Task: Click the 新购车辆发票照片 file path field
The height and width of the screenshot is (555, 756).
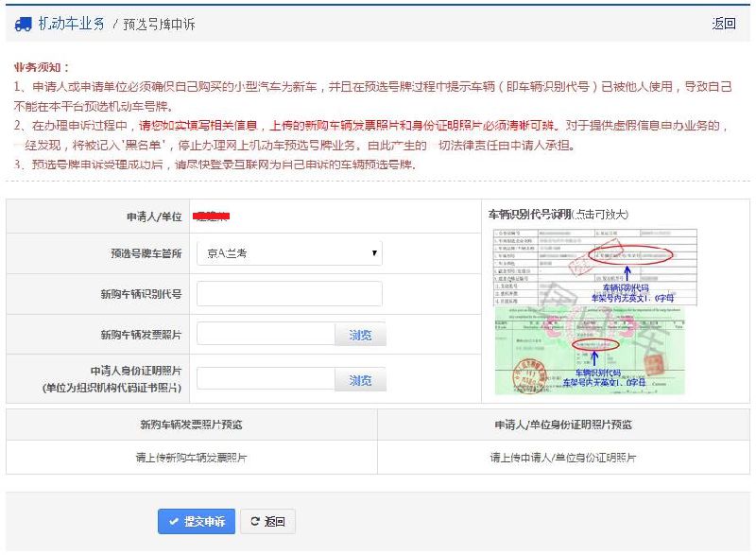Action: click(266, 335)
